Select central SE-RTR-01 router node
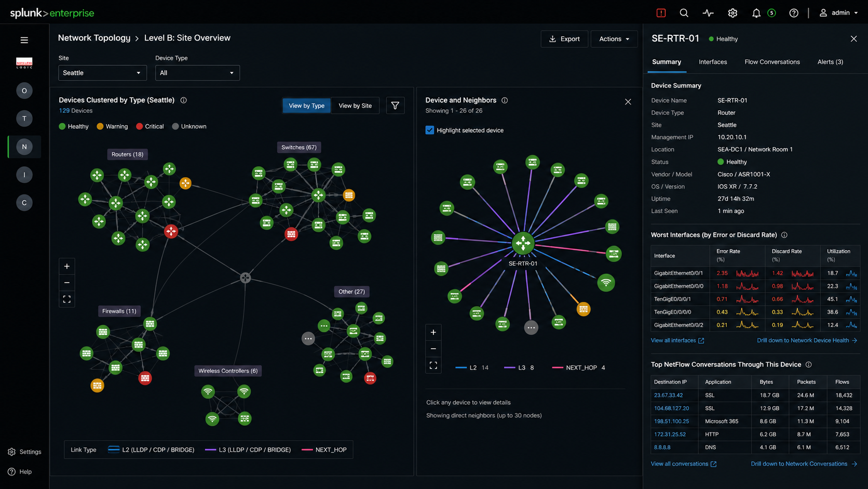The image size is (868, 489). tap(523, 243)
